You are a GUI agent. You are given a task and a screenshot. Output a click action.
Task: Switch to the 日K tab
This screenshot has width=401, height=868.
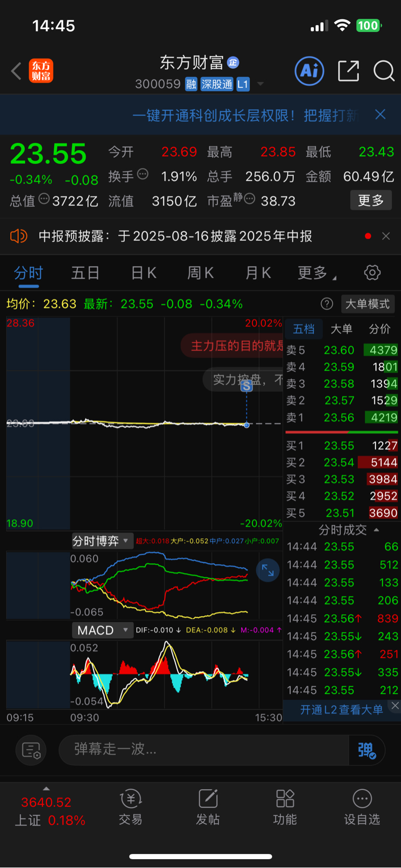click(x=144, y=273)
